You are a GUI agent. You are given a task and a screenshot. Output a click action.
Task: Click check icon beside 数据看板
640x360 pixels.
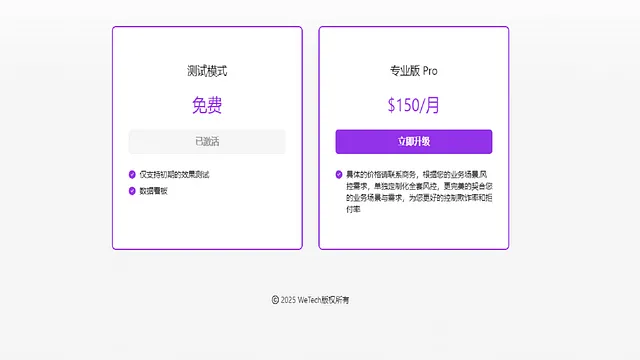pos(132,191)
